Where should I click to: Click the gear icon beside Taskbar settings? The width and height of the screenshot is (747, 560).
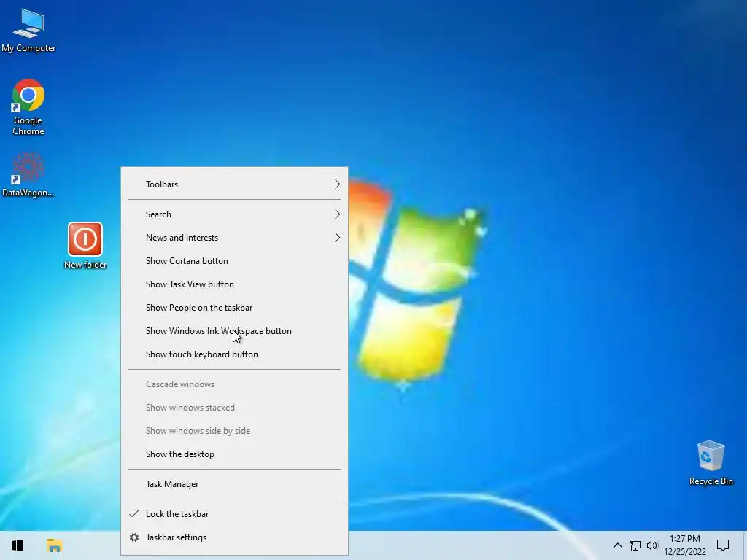pos(134,537)
